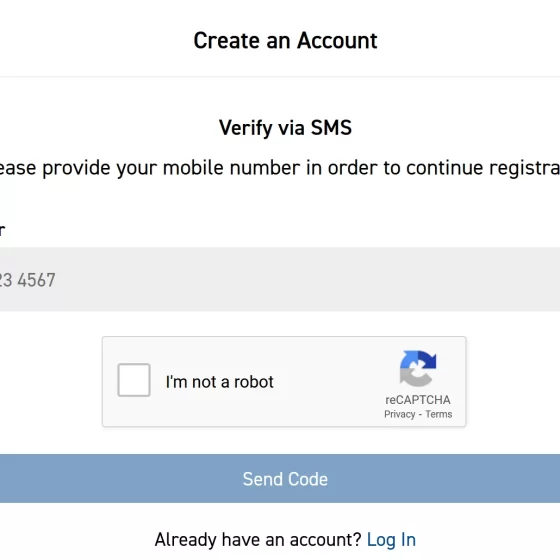Click the 'Already have an account?' text
560x560 pixels.
(258, 540)
